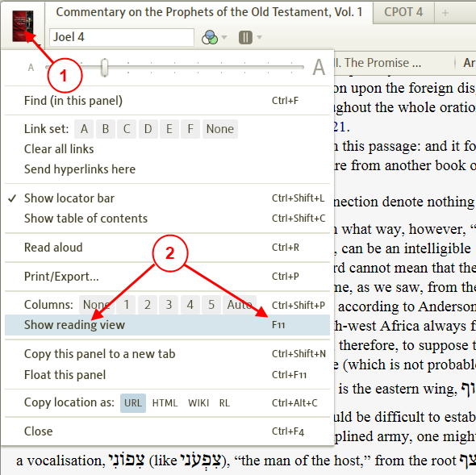Click Clear all links
This screenshot has width=476, height=475.
[59, 149]
